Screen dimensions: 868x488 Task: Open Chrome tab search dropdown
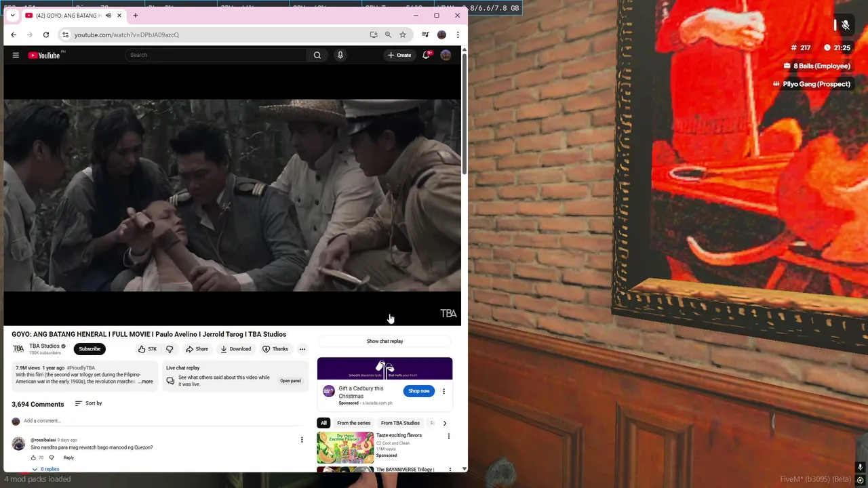coord(12,15)
